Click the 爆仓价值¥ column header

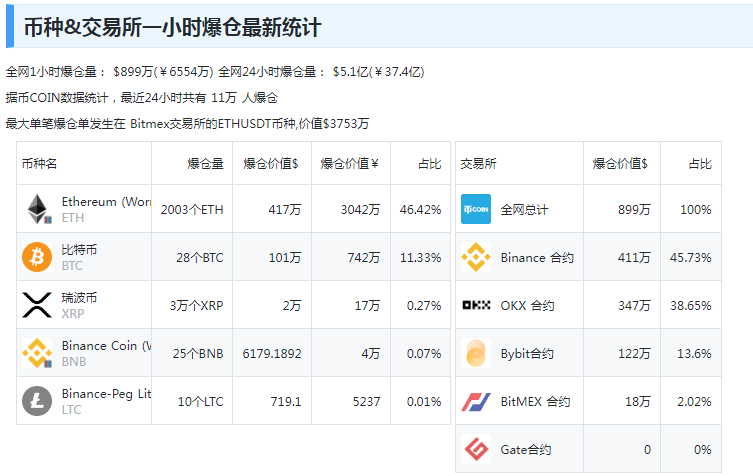[350, 164]
